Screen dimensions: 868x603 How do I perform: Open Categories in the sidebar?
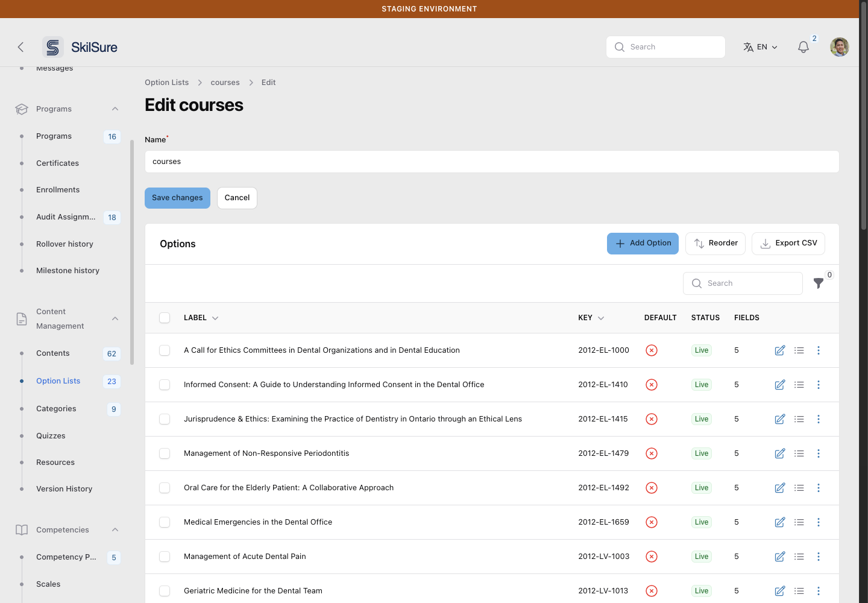click(x=56, y=409)
